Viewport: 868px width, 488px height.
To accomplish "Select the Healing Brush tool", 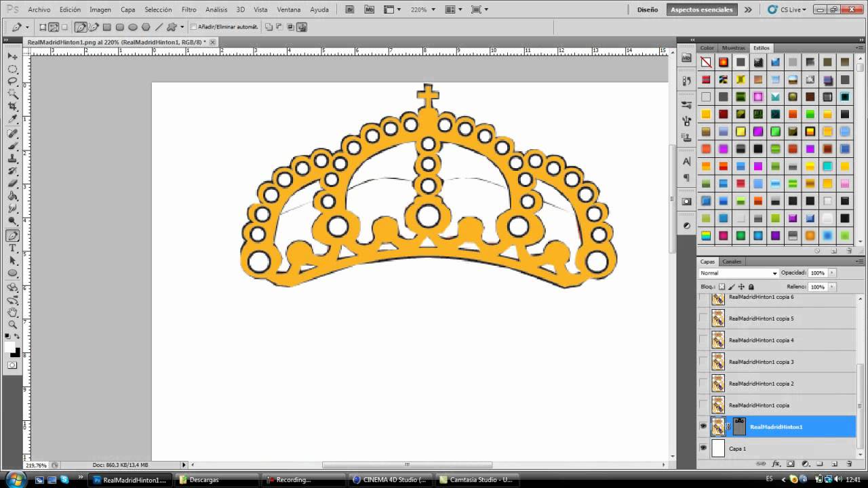I will pyautogui.click(x=12, y=133).
